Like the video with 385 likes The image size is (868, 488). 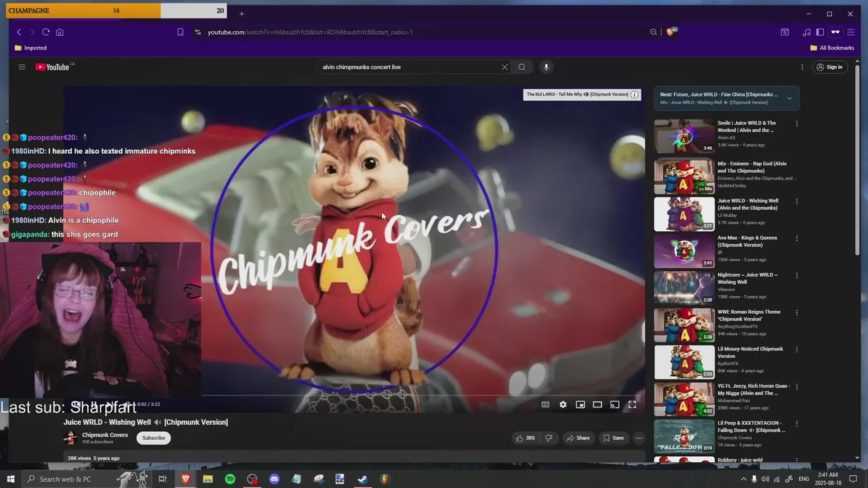pyautogui.click(x=526, y=438)
